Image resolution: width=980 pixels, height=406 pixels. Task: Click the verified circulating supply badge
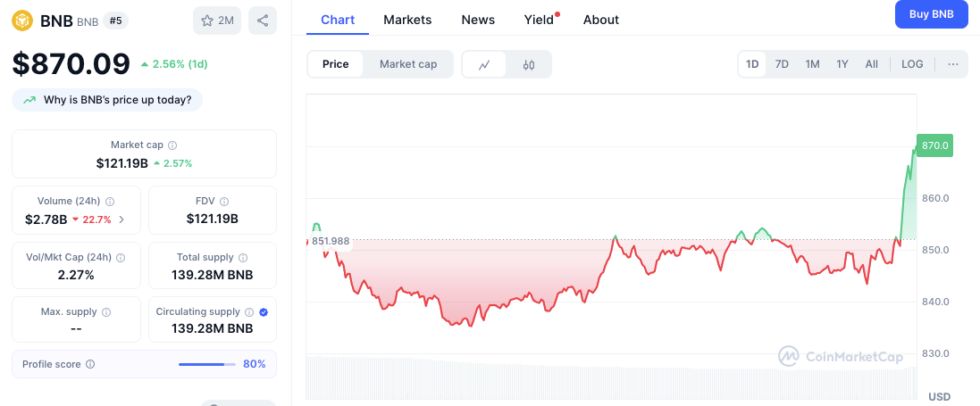click(264, 312)
